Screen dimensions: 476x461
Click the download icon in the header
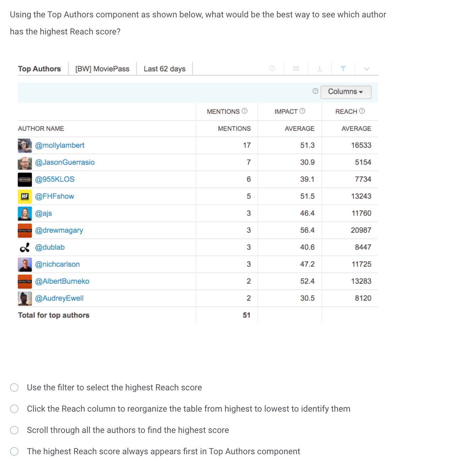[x=319, y=69]
